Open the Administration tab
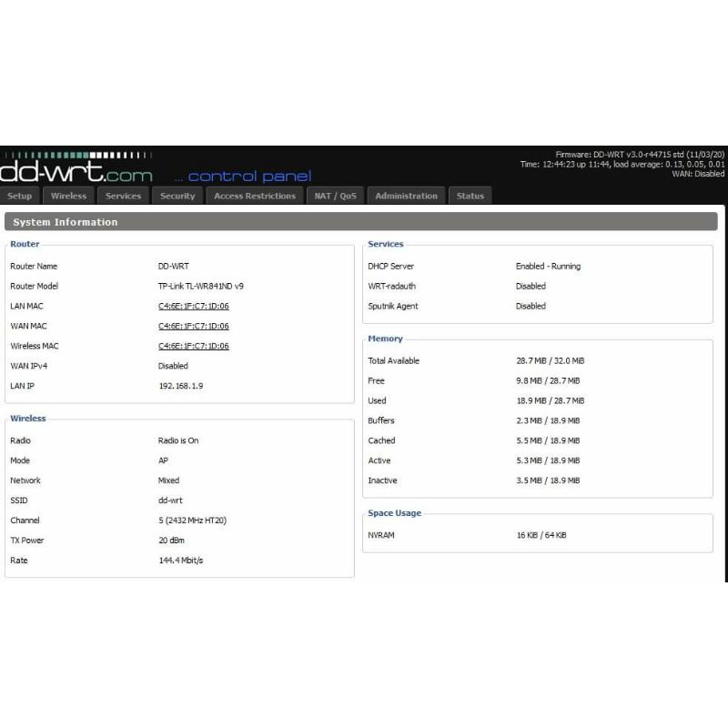Viewport: 728px width, 728px height. pyautogui.click(x=406, y=196)
